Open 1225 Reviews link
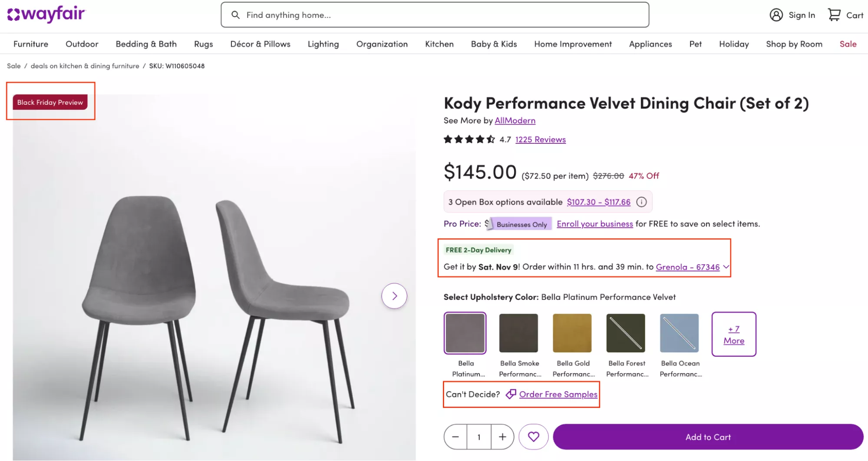The width and height of the screenshot is (868, 461). coord(541,139)
